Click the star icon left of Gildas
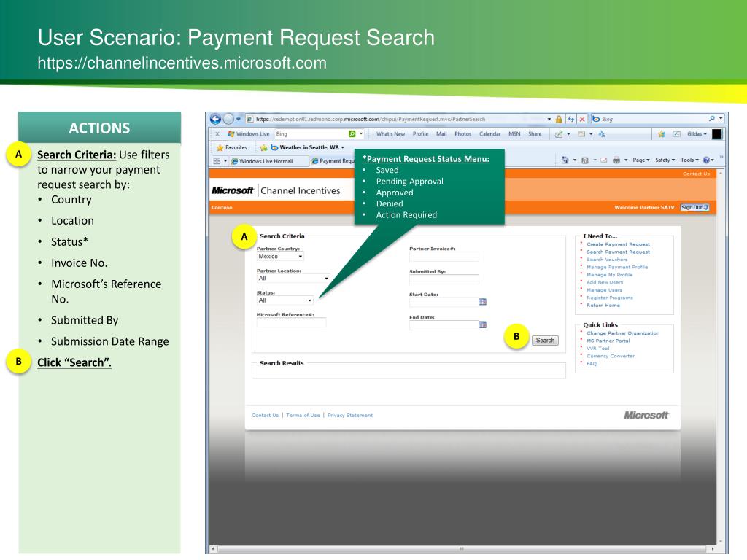Image resolution: width=747 pixels, height=560 pixels. pos(662,134)
